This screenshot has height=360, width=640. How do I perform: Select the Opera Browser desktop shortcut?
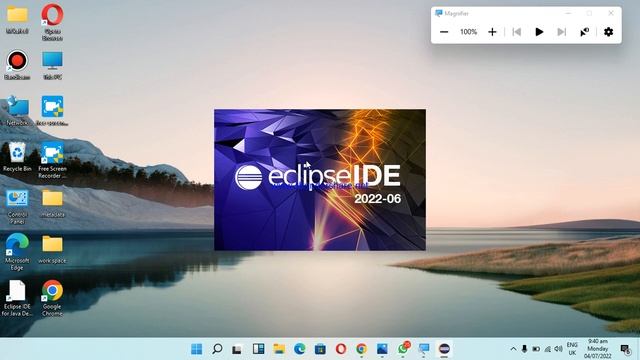pyautogui.click(x=52, y=22)
